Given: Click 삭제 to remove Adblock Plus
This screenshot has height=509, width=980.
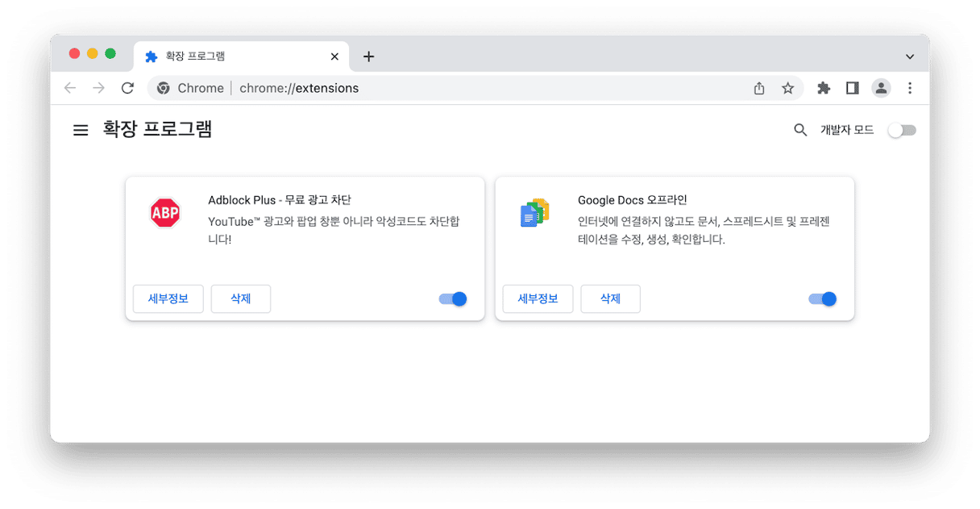Looking at the screenshot, I should click(241, 298).
